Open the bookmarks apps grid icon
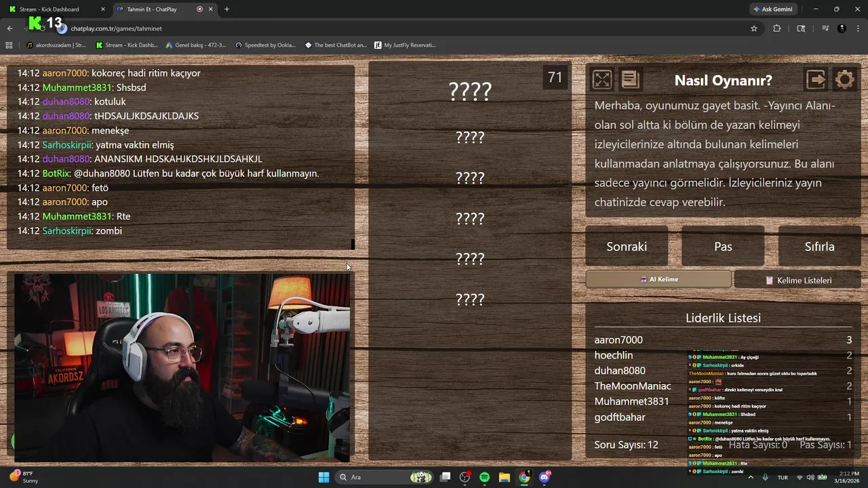 [9, 45]
